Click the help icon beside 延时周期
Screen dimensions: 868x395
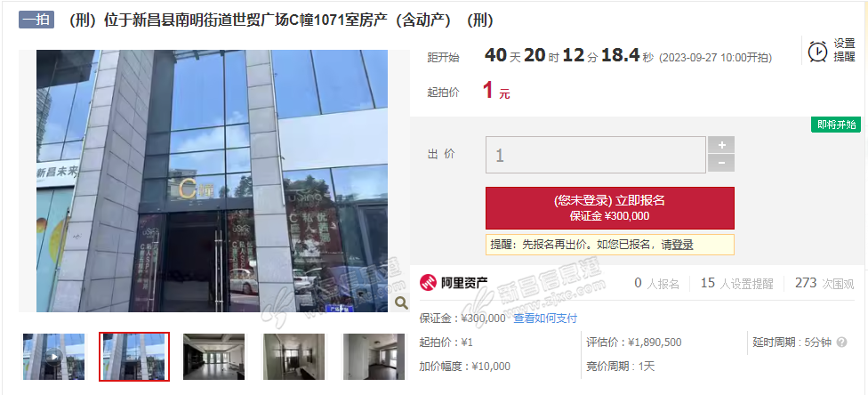click(x=841, y=343)
